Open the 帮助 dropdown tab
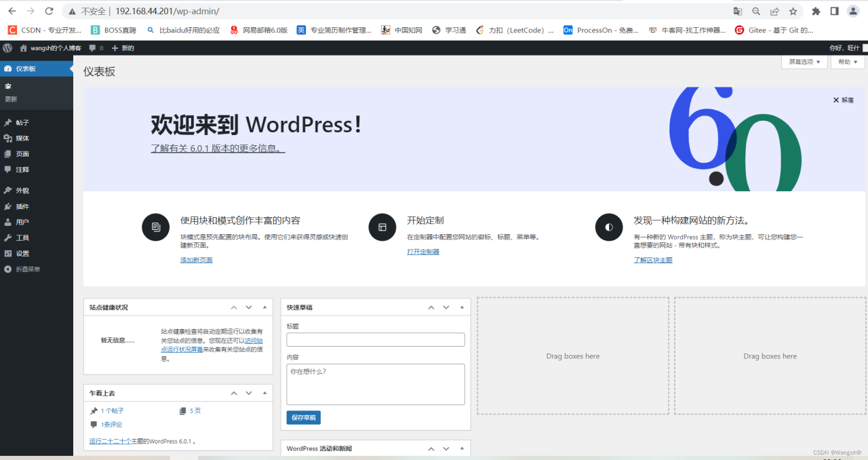Viewport: 868px width, 460px height. coord(848,62)
